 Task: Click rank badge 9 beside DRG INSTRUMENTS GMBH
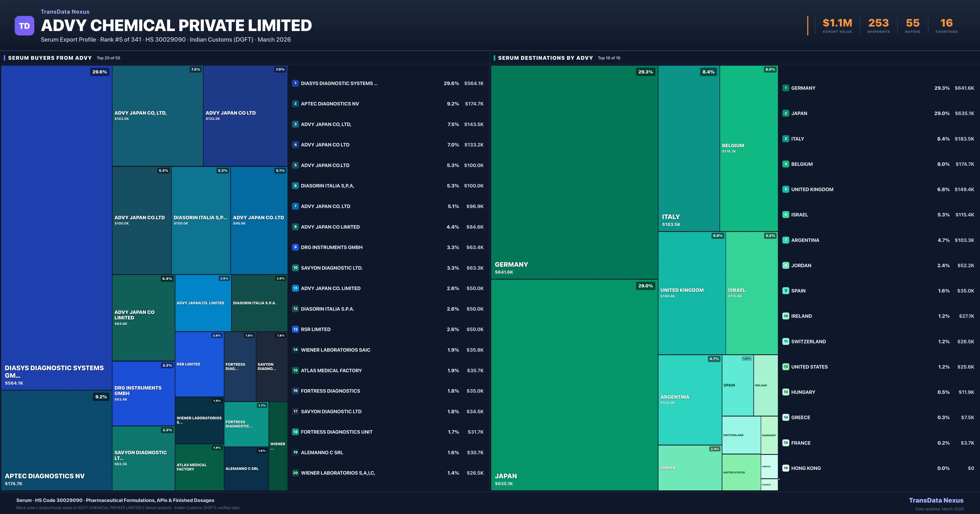pyautogui.click(x=296, y=247)
